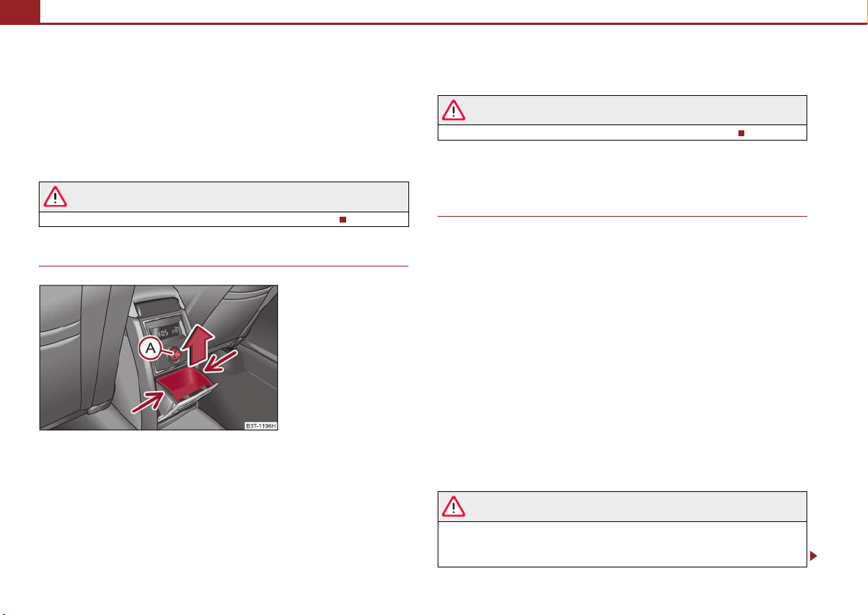Screen dimensions: 868x615
Task: Click the large red upward arrow in illustration
Action: click(199, 346)
